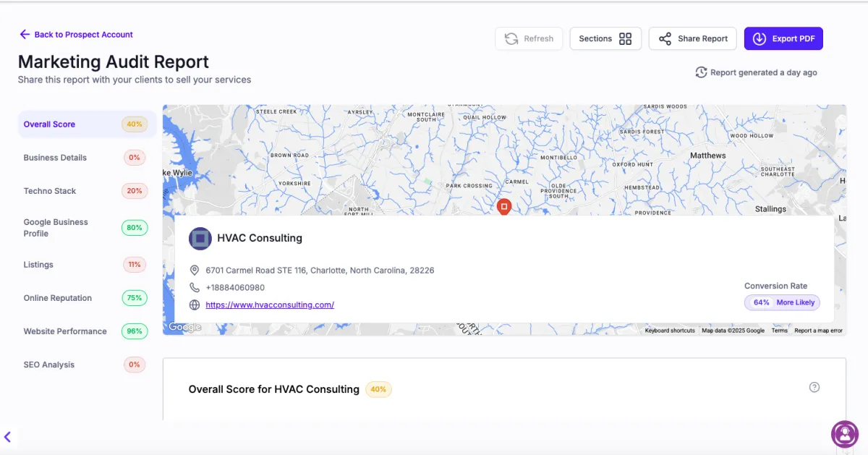Open Website Performance section
The width and height of the screenshot is (868, 455).
[x=87, y=331]
